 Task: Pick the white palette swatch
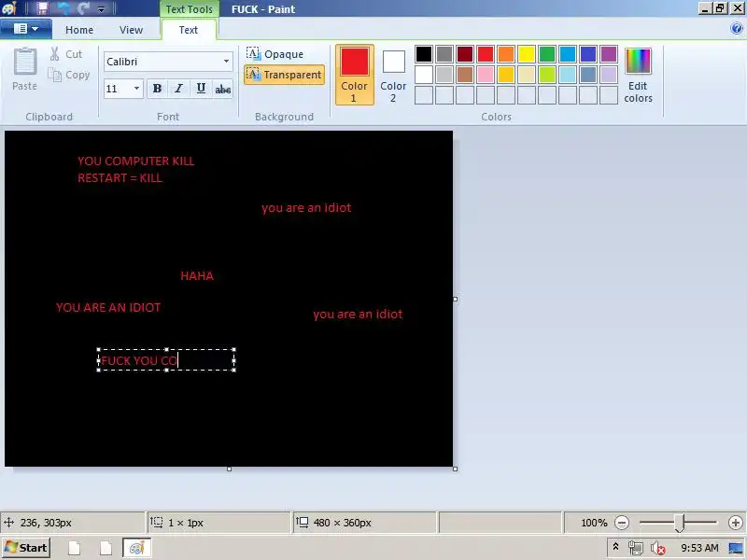(424, 75)
